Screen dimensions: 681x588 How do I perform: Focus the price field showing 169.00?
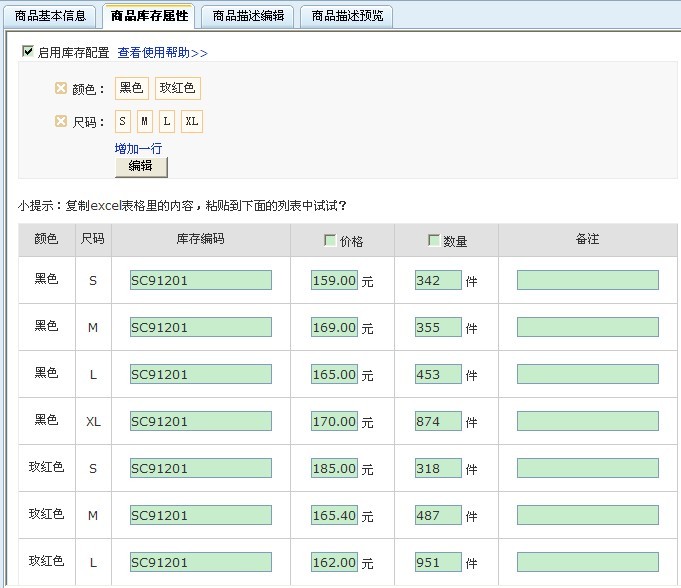(334, 327)
